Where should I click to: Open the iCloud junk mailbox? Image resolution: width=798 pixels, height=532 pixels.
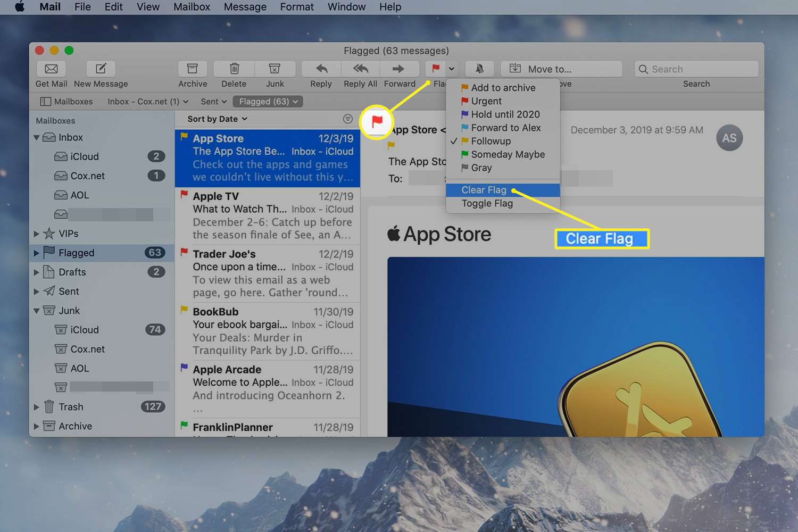point(102,330)
